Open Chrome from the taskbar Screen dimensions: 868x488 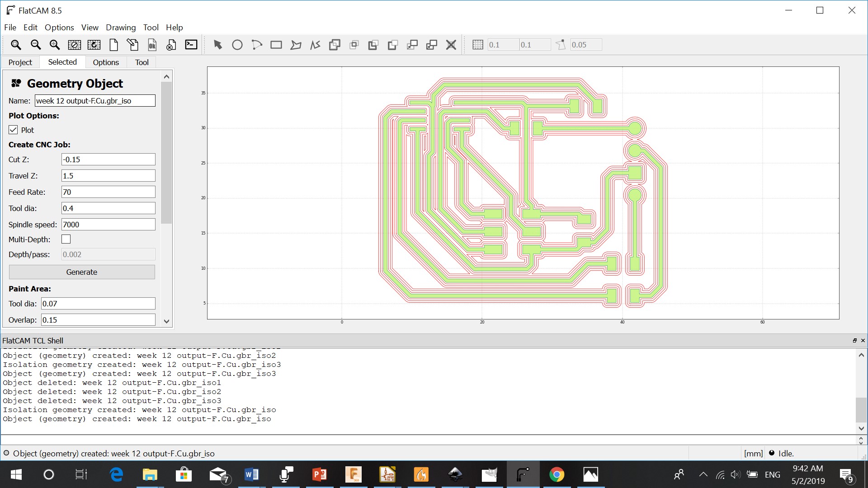coord(557,474)
